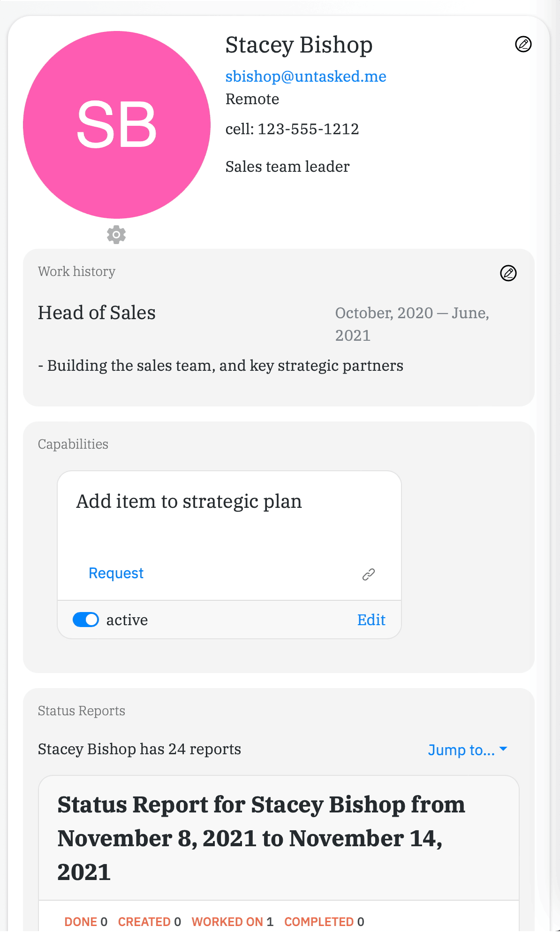Select the COMPLETED 0 counter
The height and width of the screenshot is (934, 560).
[324, 922]
